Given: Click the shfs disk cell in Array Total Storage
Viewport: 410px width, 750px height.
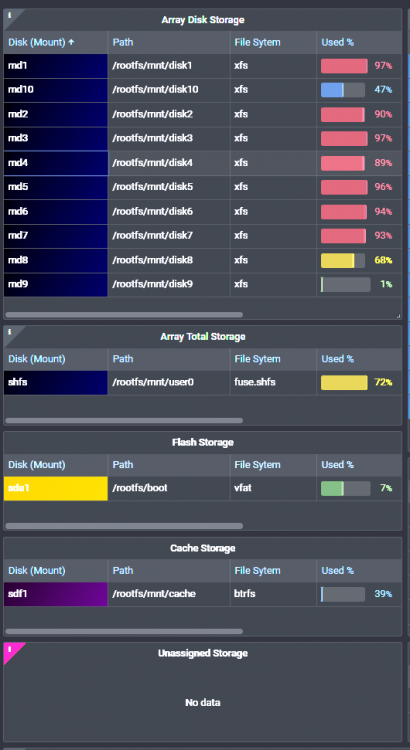Looking at the screenshot, I should pos(55,382).
